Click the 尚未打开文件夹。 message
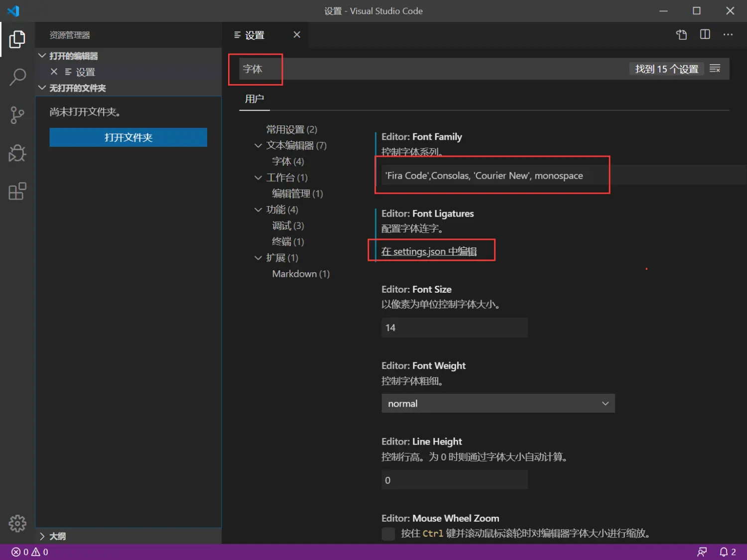 pos(85,112)
